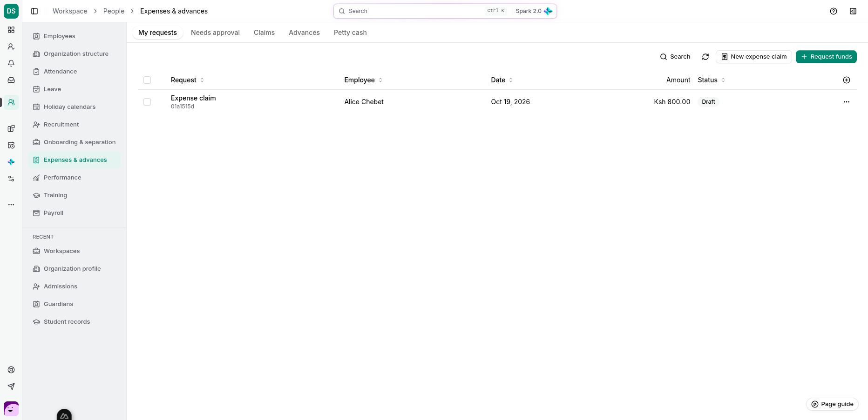This screenshot has width=868, height=420.
Task: Switch to the Petty cash tab
Action: click(x=350, y=33)
